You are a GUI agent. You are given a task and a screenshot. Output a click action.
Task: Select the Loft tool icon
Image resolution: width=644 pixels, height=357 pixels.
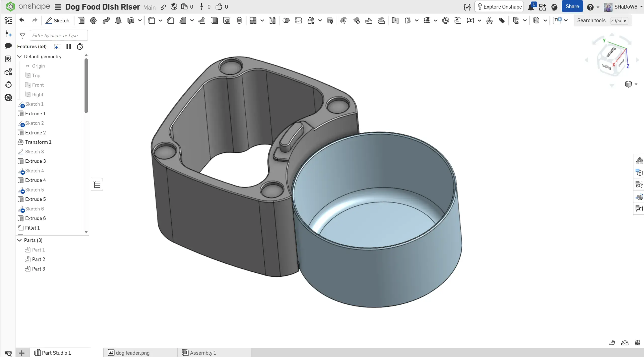118,20
